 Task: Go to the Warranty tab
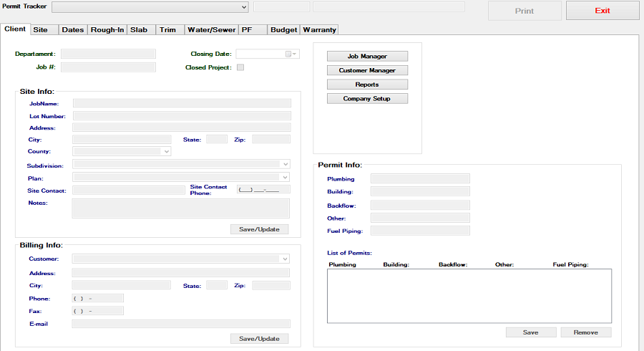pos(319,30)
